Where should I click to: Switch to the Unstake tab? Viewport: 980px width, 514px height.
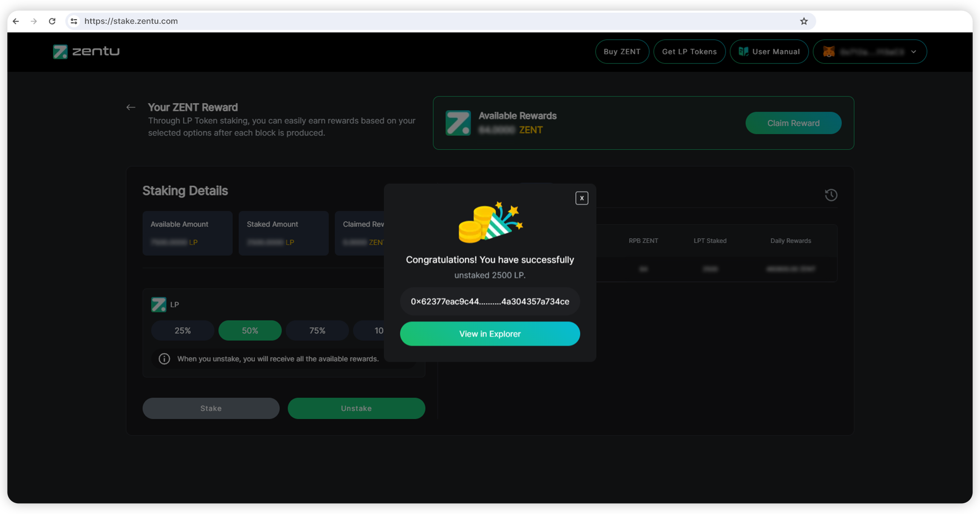point(356,408)
